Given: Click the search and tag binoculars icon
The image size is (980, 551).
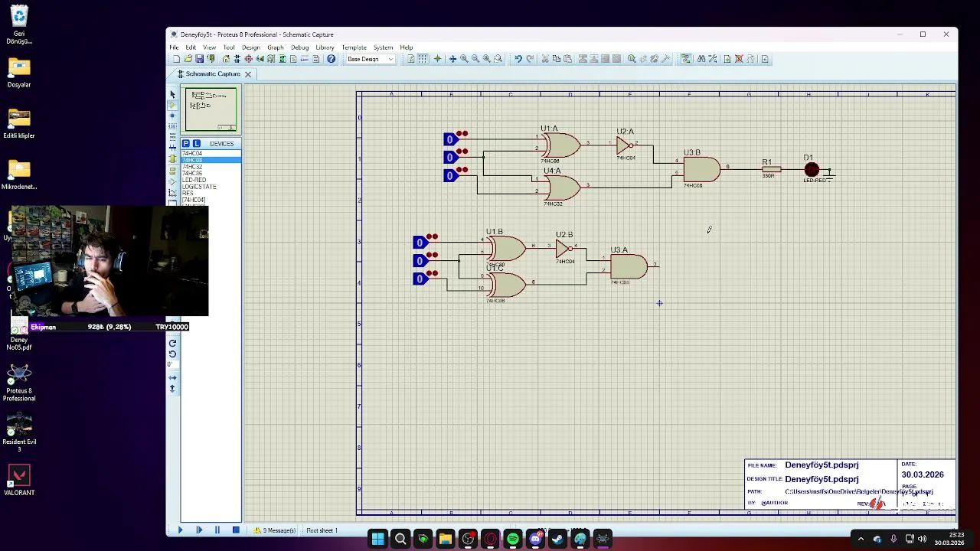Looking at the screenshot, I should pos(701,59).
